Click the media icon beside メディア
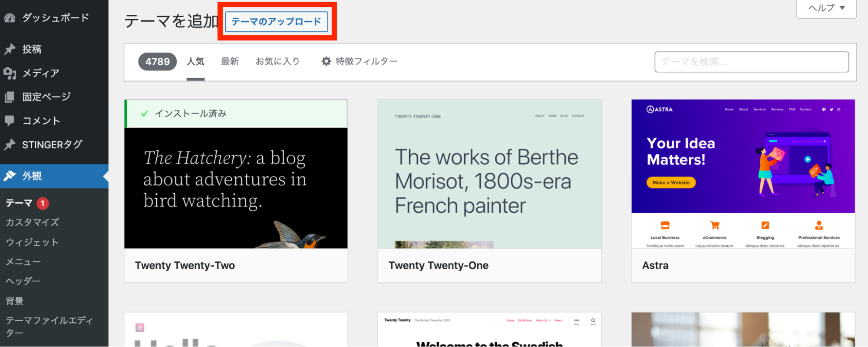The image size is (868, 347). pos(10,73)
